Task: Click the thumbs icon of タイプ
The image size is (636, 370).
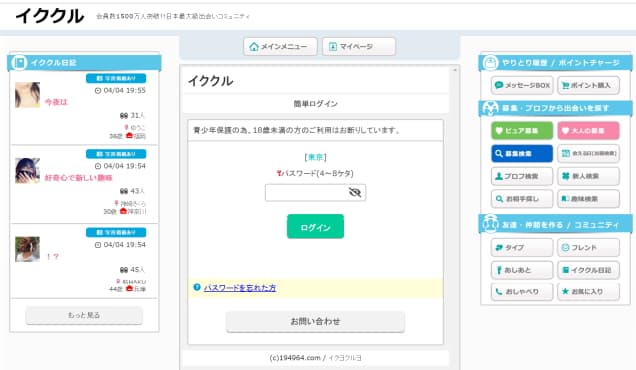Action: (x=499, y=247)
